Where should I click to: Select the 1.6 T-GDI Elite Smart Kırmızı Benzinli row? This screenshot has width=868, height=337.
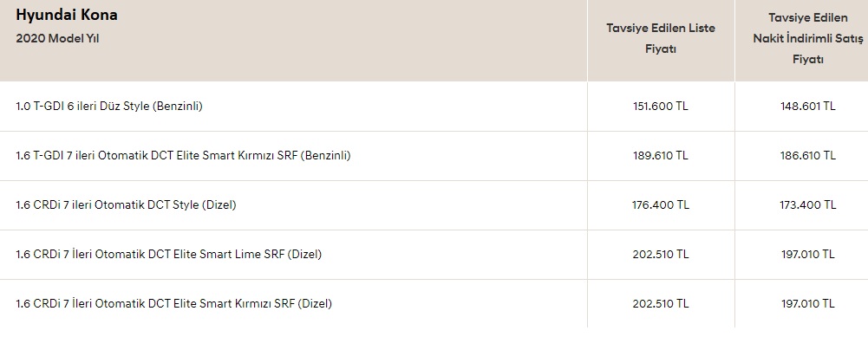tap(434, 155)
